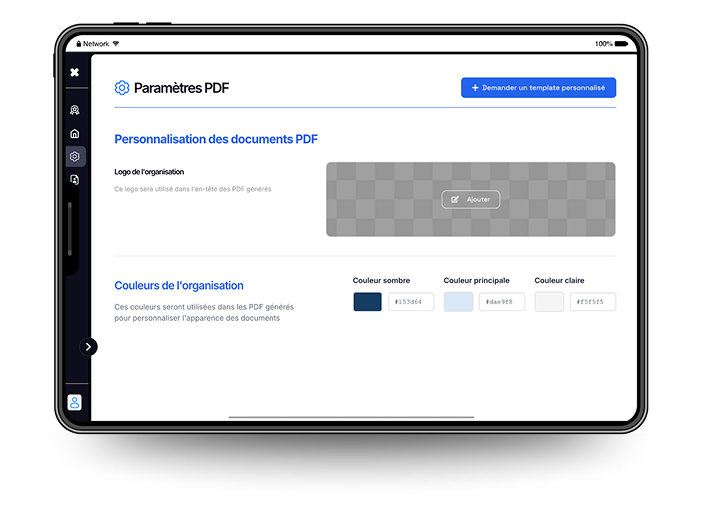Click the checkered logo preview area
Screen dimensions: 702x516
(x=471, y=199)
